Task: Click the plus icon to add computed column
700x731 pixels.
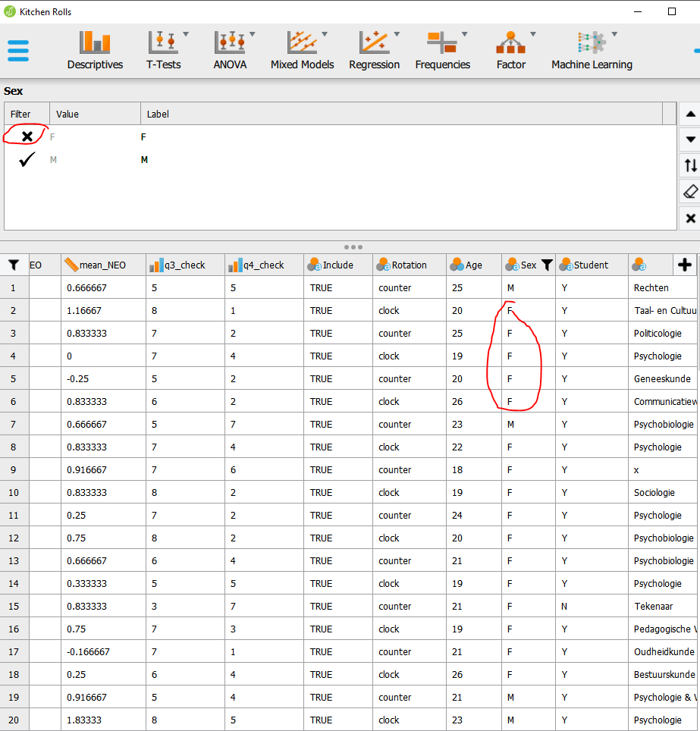Action: (x=685, y=265)
